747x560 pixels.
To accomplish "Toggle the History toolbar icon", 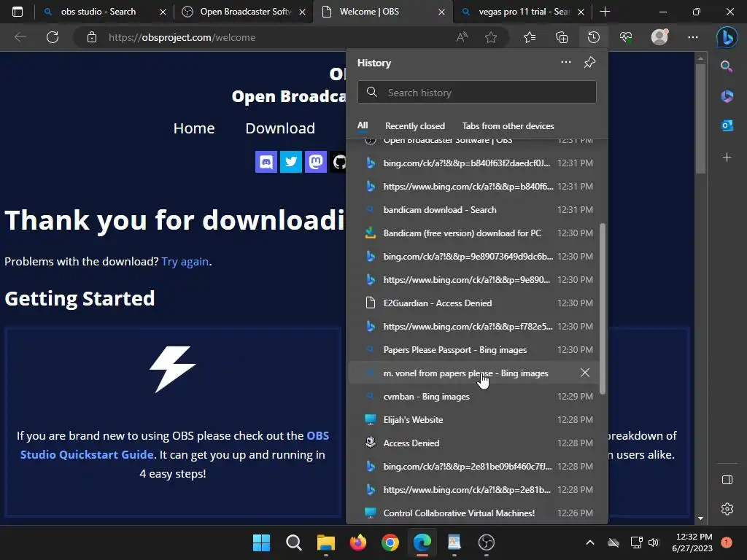I will click(x=593, y=37).
